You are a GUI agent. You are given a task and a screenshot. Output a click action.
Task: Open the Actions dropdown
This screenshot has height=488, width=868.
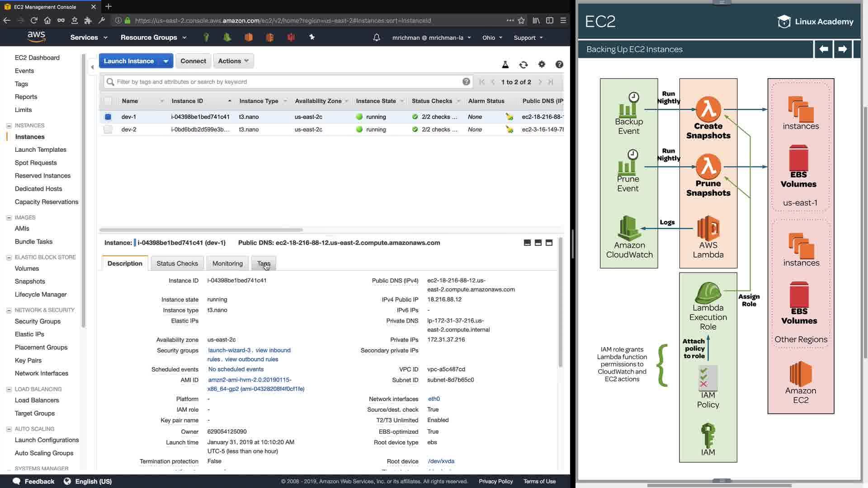pyautogui.click(x=233, y=61)
